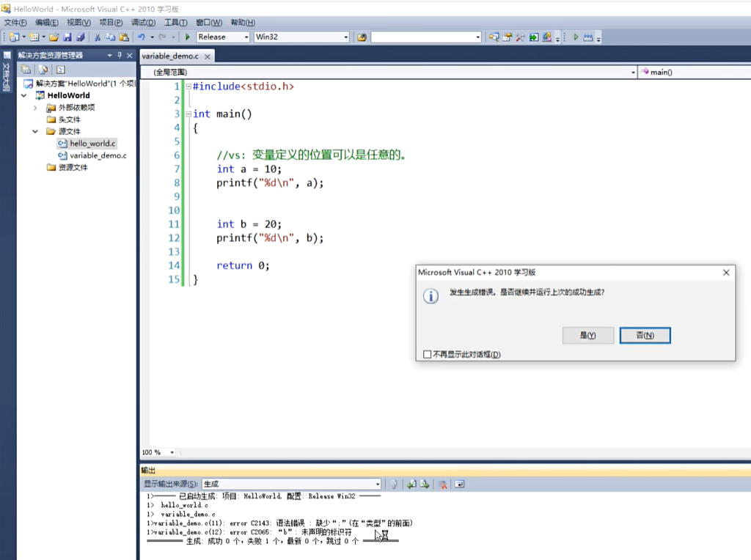The image size is (751, 560).
Task: Open the 帮助(H) menu
Action: coord(243,23)
